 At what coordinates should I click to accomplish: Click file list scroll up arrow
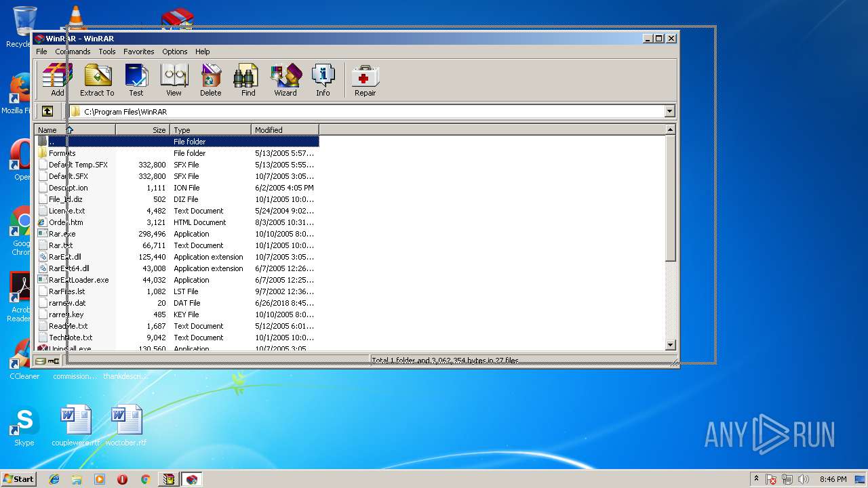(x=671, y=129)
